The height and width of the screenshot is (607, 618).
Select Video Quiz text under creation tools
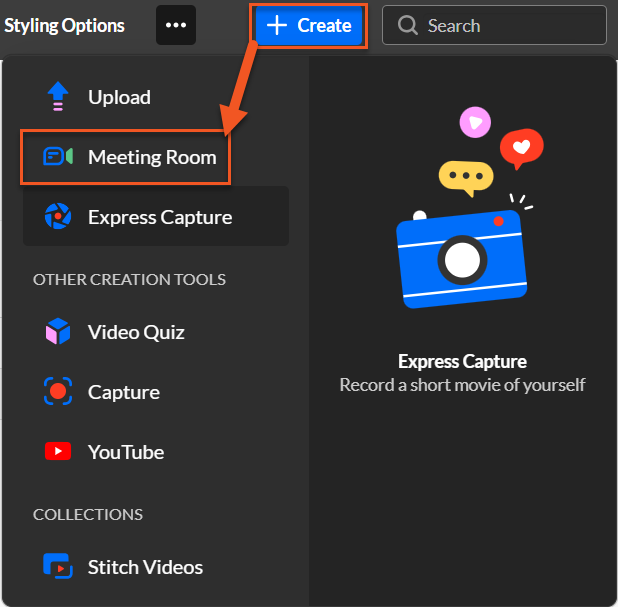tap(136, 332)
